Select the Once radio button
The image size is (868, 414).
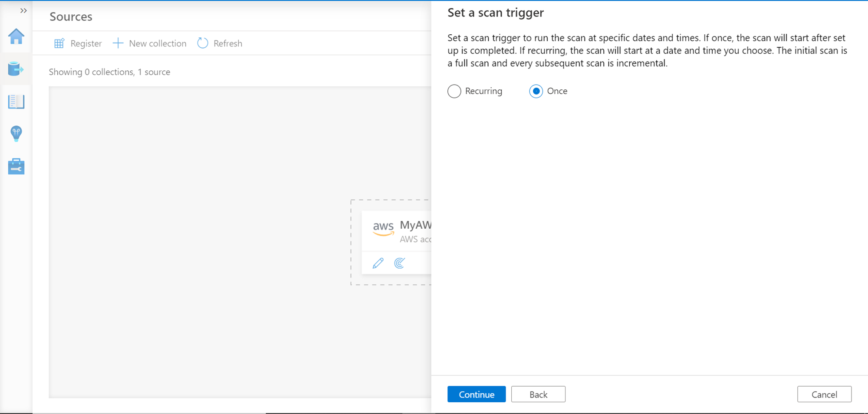536,91
